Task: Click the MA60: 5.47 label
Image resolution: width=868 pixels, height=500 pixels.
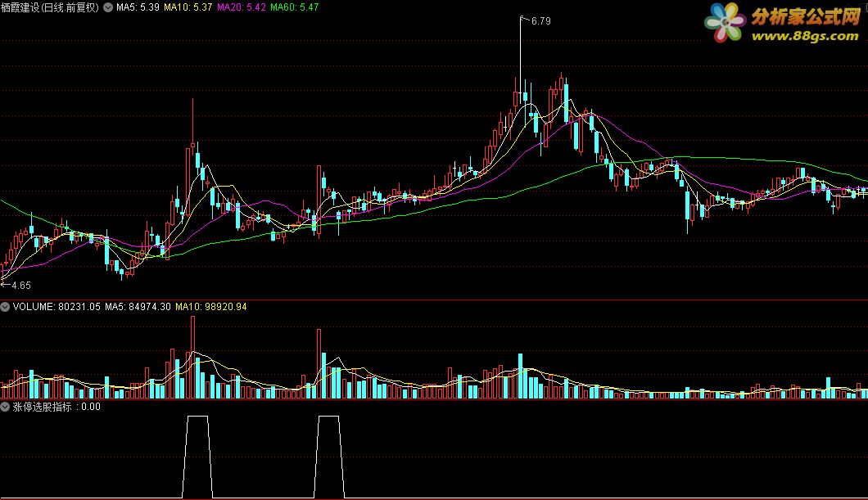Action: coord(295,7)
